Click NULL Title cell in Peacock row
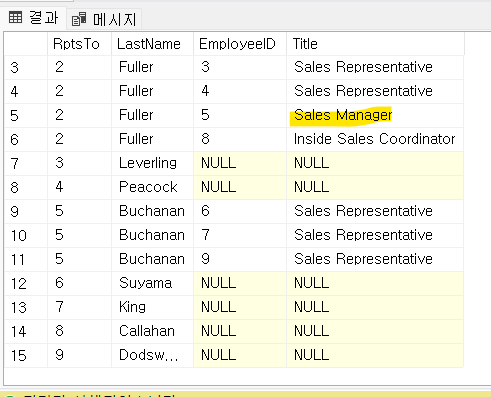The height and width of the screenshot is (397, 491). coord(375,187)
